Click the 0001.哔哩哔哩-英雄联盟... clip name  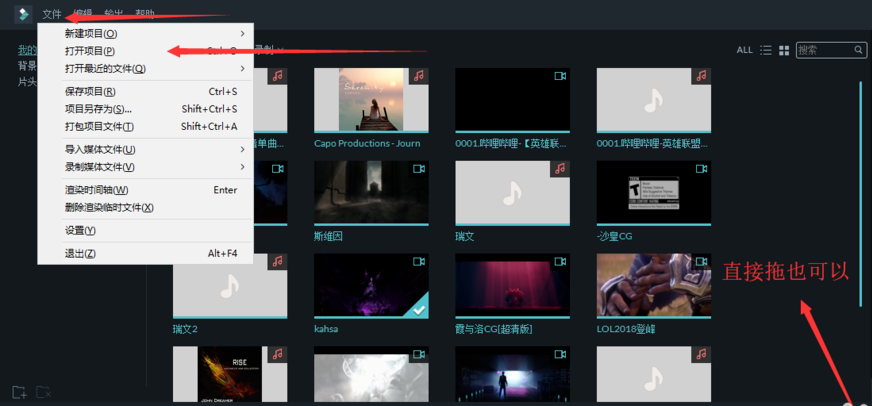coord(652,143)
